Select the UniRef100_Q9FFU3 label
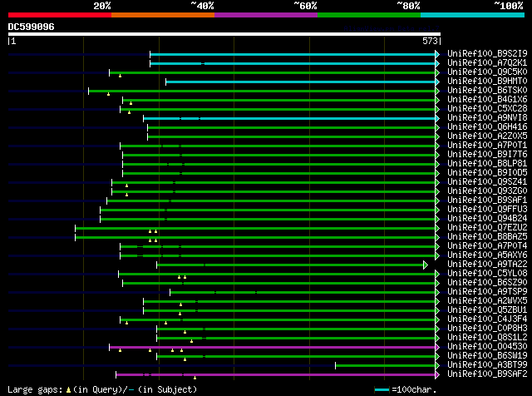 pyautogui.click(x=487, y=209)
